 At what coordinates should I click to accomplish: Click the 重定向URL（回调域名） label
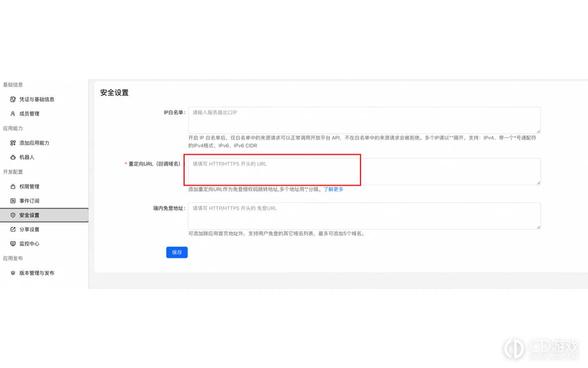[x=156, y=164]
